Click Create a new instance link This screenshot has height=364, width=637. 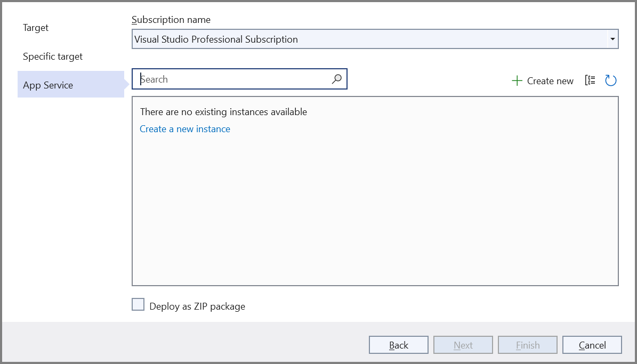tap(185, 128)
